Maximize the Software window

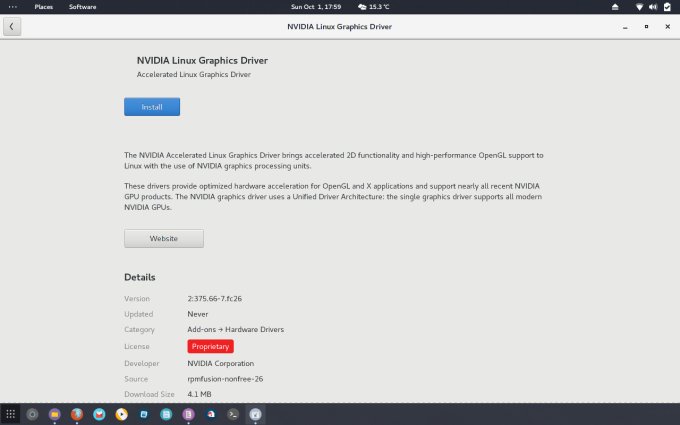pyautogui.click(x=646, y=27)
